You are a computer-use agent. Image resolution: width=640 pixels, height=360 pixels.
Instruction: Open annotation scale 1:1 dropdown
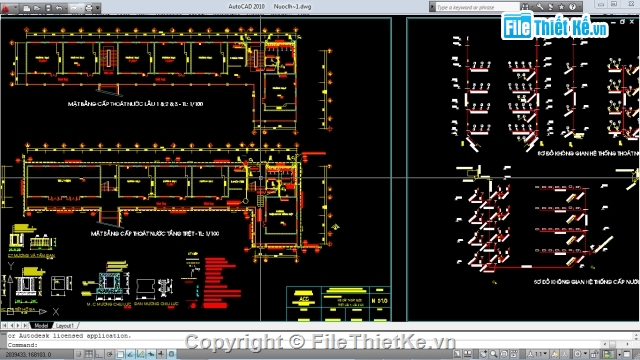[x=538, y=354]
